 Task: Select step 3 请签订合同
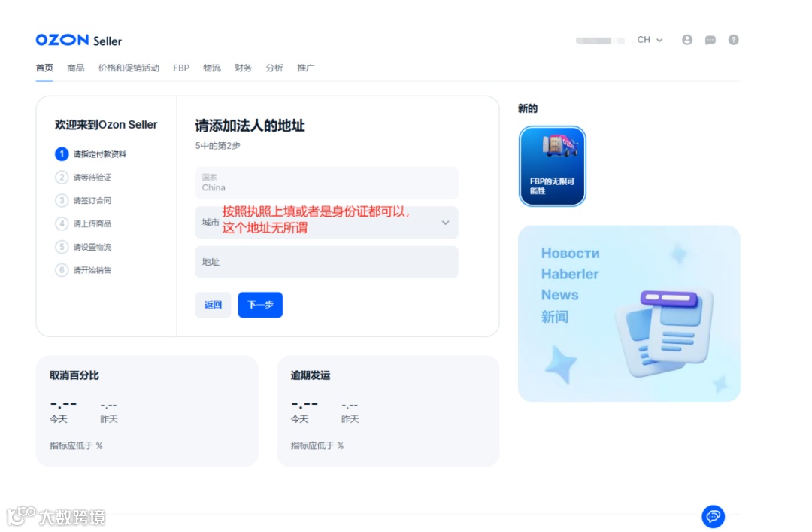[x=83, y=200]
